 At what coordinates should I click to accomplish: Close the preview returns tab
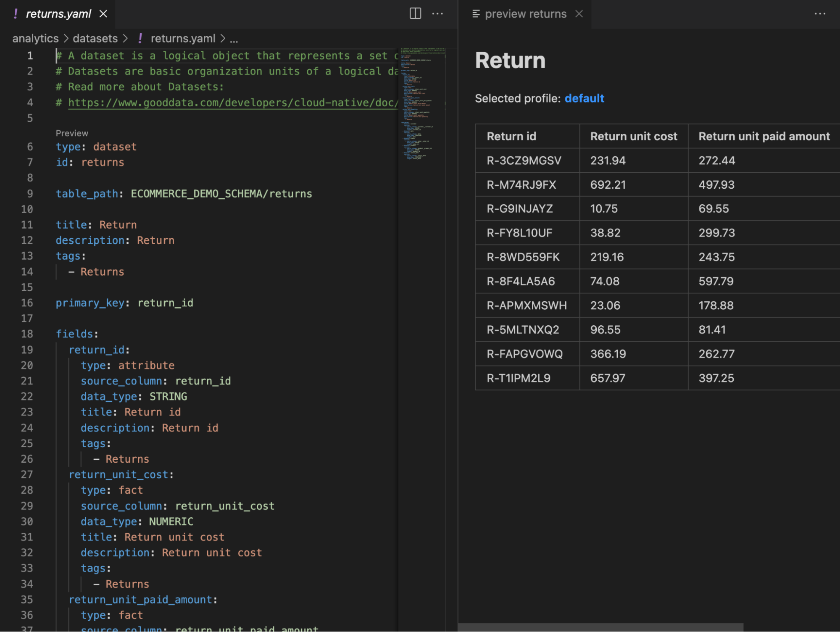tap(579, 14)
